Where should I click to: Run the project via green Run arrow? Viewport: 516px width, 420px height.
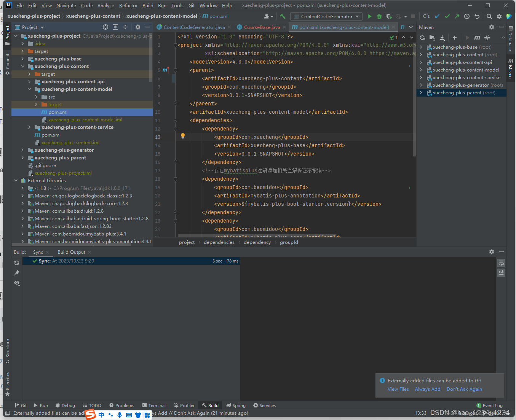[369, 16]
